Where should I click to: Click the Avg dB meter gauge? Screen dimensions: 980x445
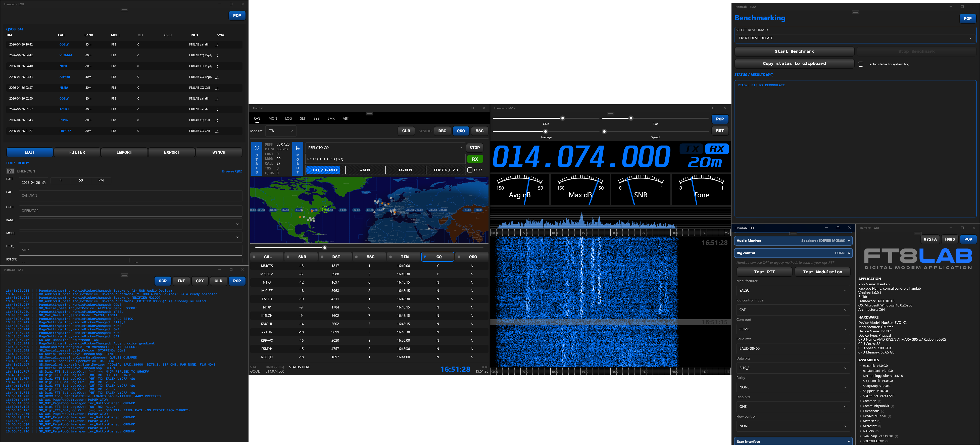click(520, 190)
